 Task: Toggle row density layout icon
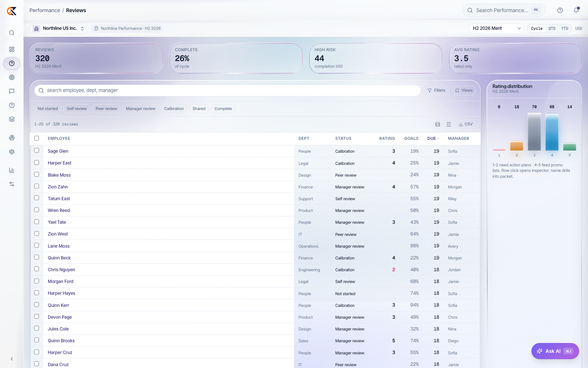pos(438,124)
